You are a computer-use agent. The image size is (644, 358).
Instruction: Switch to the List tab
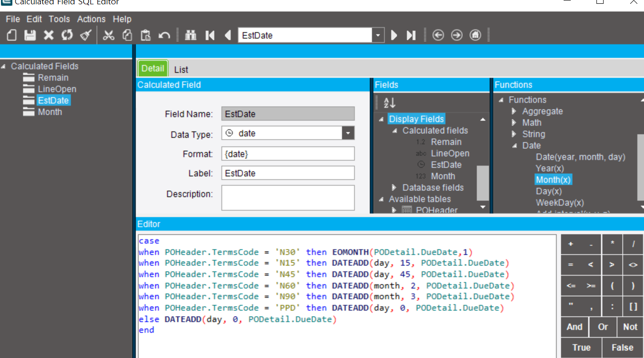point(181,70)
